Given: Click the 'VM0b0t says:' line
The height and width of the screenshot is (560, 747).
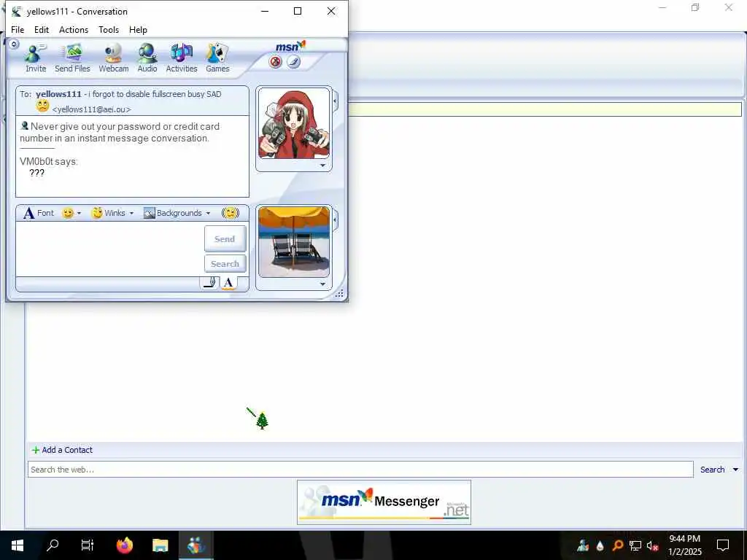Looking at the screenshot, I should pyautogui.click(x=49, y=161).
